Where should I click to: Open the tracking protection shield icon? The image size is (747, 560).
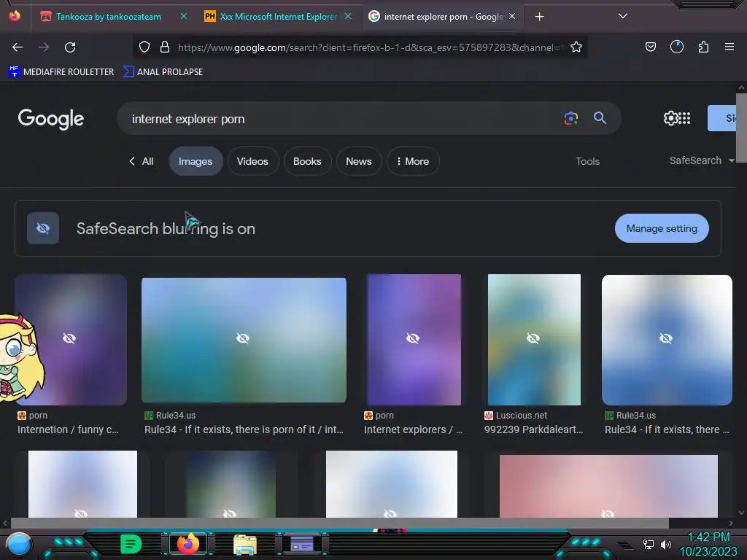[144, 47]
